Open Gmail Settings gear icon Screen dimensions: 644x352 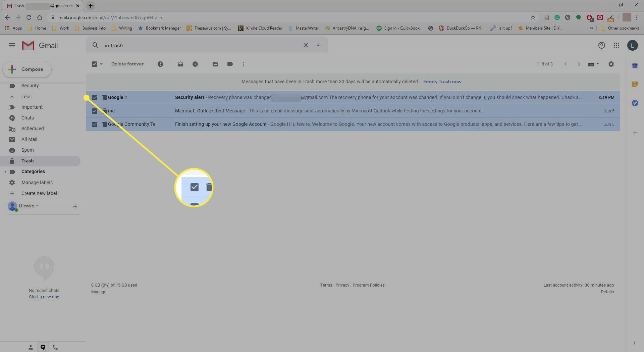(611, 64)
